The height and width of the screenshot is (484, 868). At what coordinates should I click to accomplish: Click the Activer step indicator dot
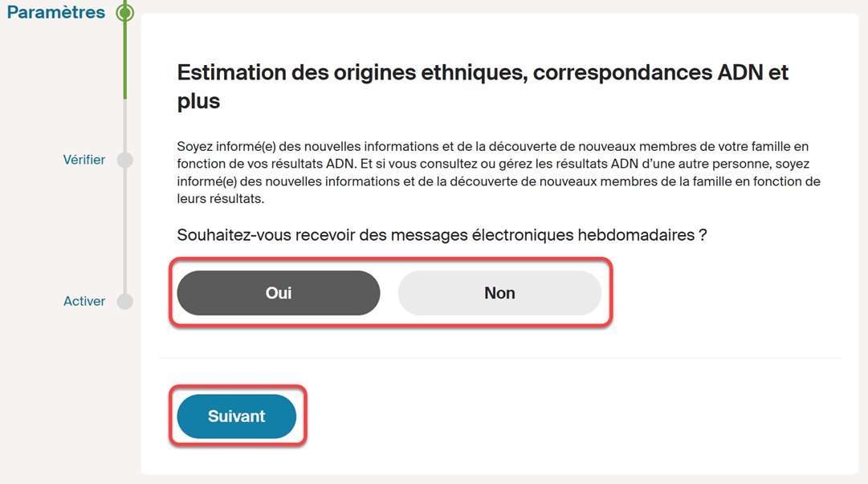click(x=125, y=301)
